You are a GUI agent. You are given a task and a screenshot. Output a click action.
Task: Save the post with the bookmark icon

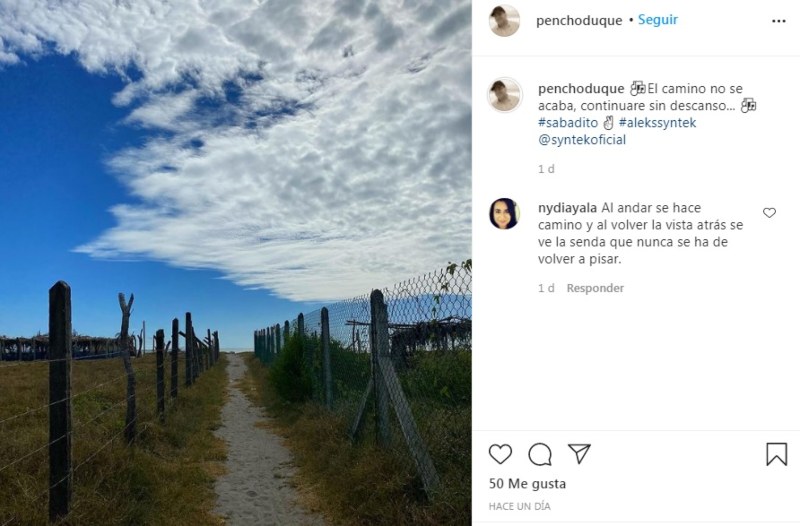pos(777,454)
